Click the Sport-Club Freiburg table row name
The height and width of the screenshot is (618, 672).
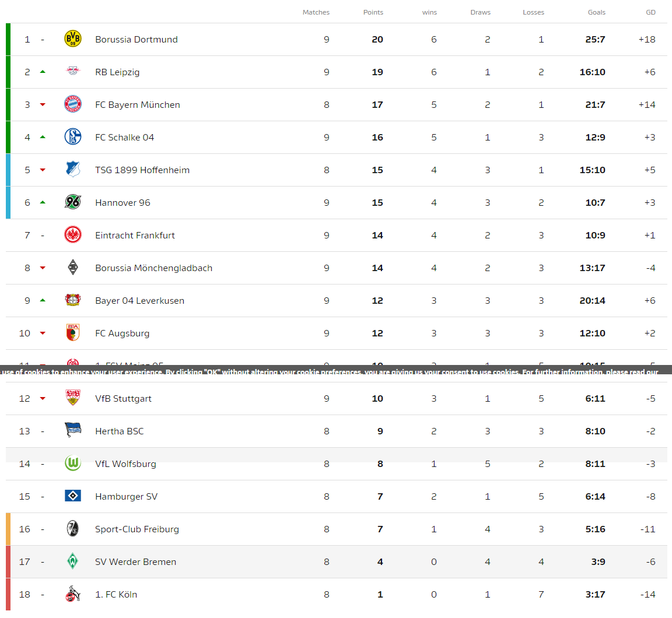tap(137, 529)
